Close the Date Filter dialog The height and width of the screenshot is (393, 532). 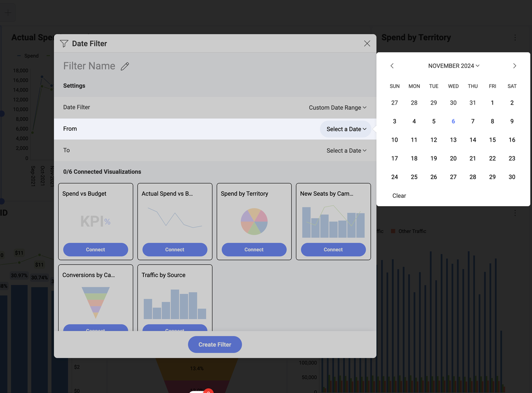367,43
